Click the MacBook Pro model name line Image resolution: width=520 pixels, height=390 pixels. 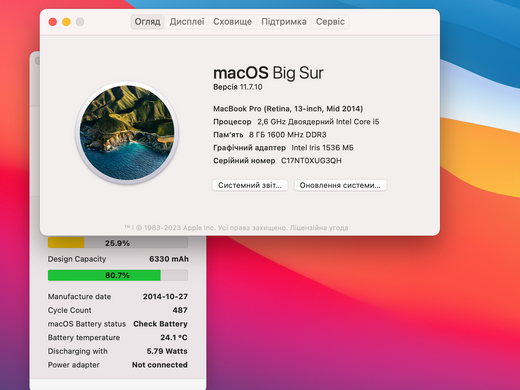click(288, 109)
